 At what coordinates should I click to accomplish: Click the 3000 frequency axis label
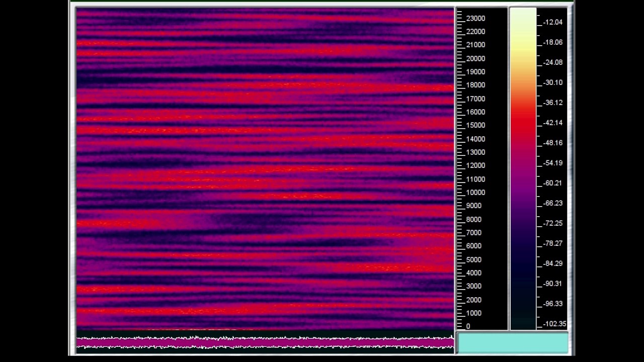pos(474,286)
